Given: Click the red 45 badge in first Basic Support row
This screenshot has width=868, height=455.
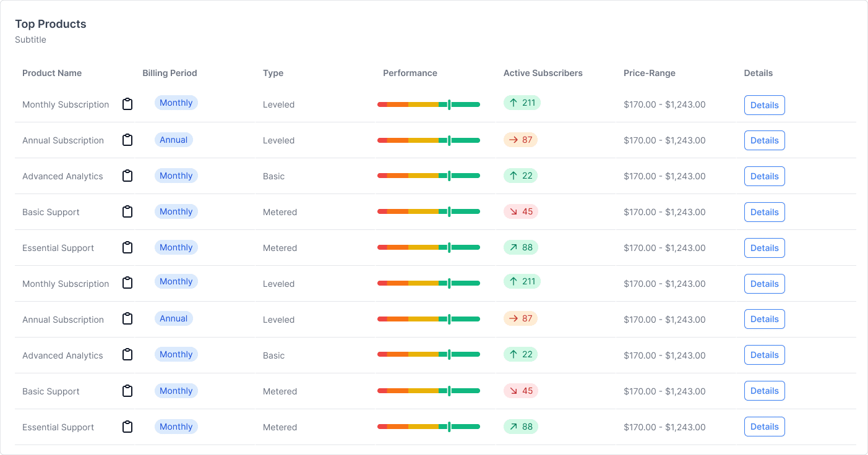Looking at the screenshot, I should tap(520, 211).
